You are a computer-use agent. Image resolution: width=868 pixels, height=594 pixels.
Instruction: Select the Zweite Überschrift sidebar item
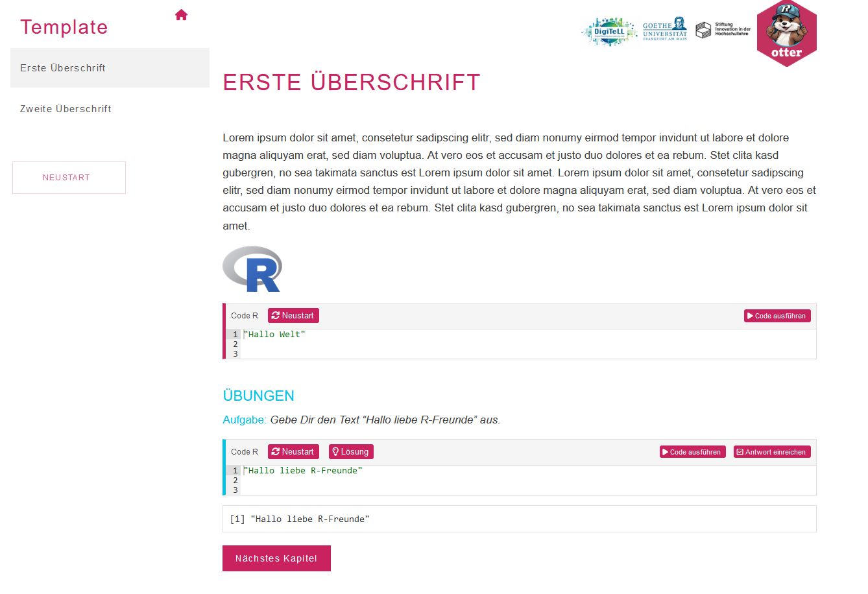coord(110,109)
